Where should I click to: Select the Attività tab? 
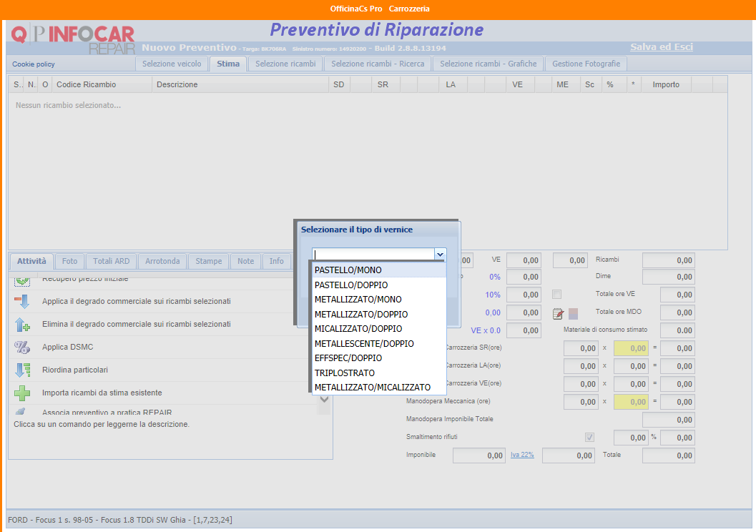pyautogui.click(x=31, y=261)
